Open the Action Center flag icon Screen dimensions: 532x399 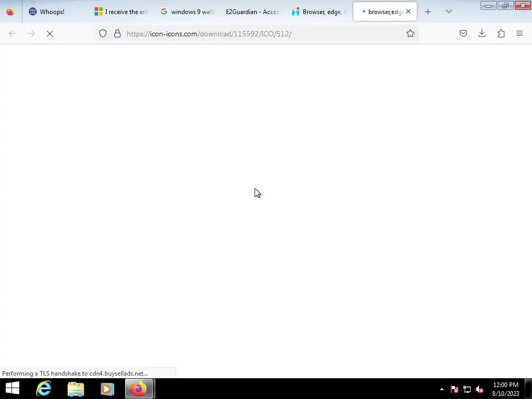(455, 389)
